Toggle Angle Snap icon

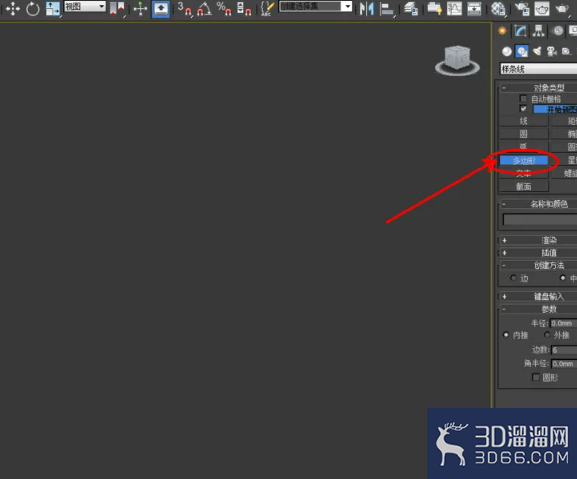204,8
